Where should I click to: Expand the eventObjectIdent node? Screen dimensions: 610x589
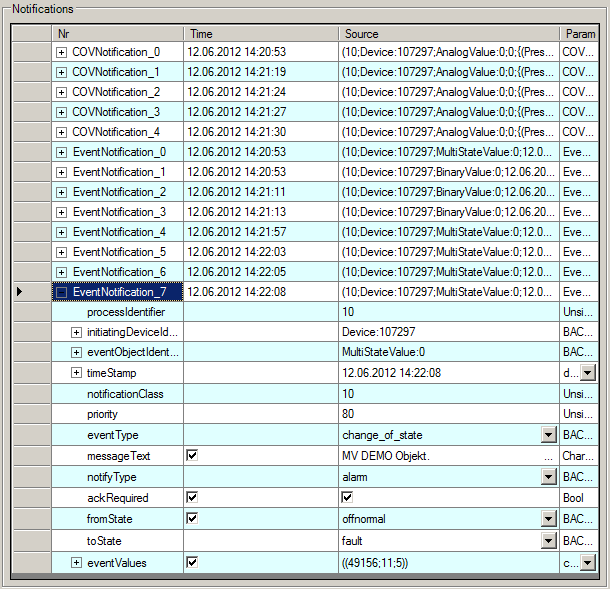76,352
